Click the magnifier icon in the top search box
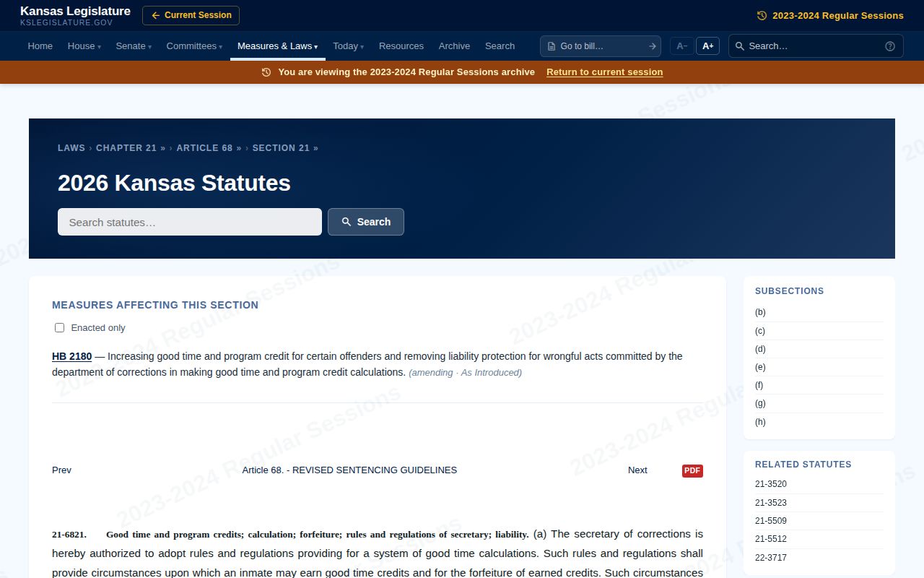This screenshot has width=924, height=578. pos(740,46)
